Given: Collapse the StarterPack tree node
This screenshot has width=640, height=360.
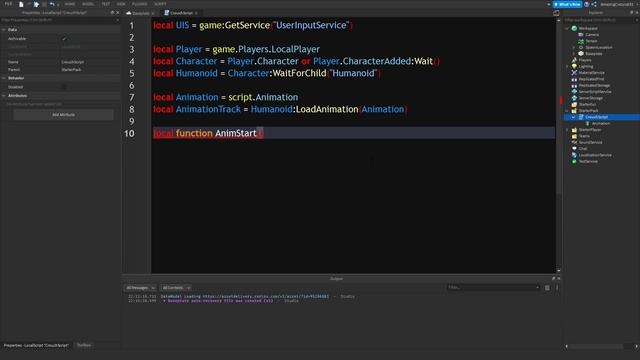Looking at the screenshot, I should pos(567,111).
